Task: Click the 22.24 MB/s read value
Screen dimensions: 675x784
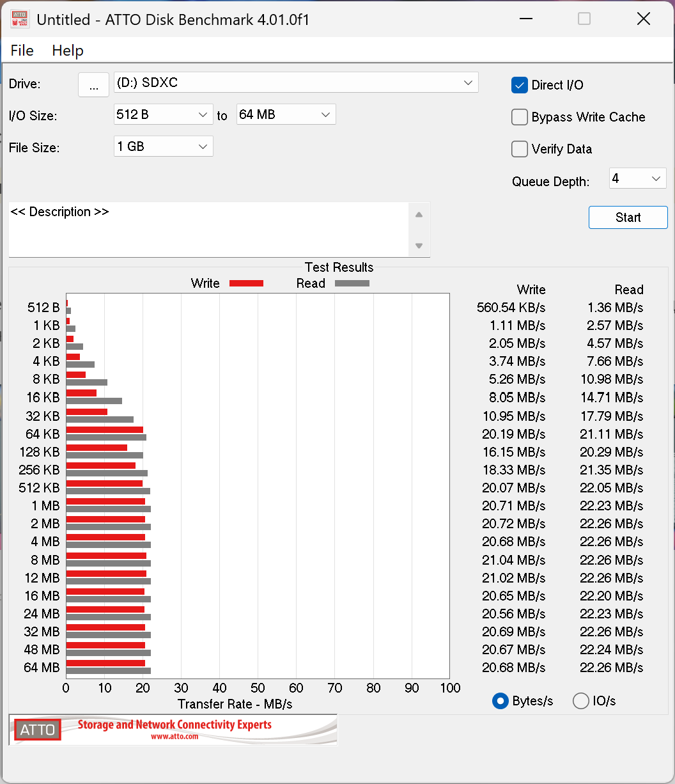Action: (612, 649)
